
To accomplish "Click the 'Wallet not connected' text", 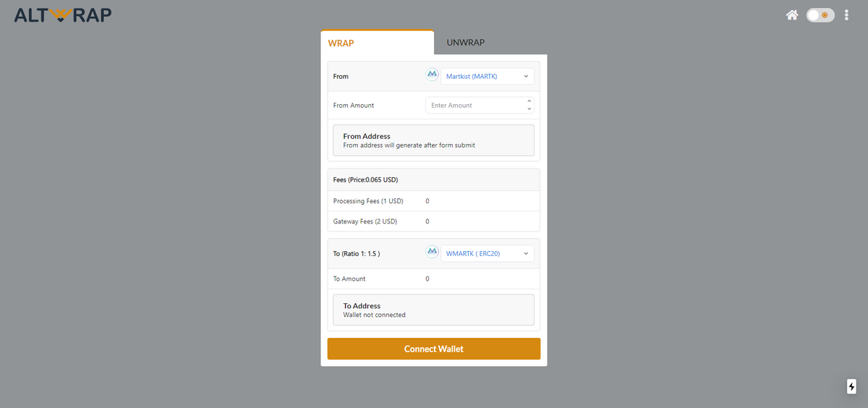I will point(374,315).
